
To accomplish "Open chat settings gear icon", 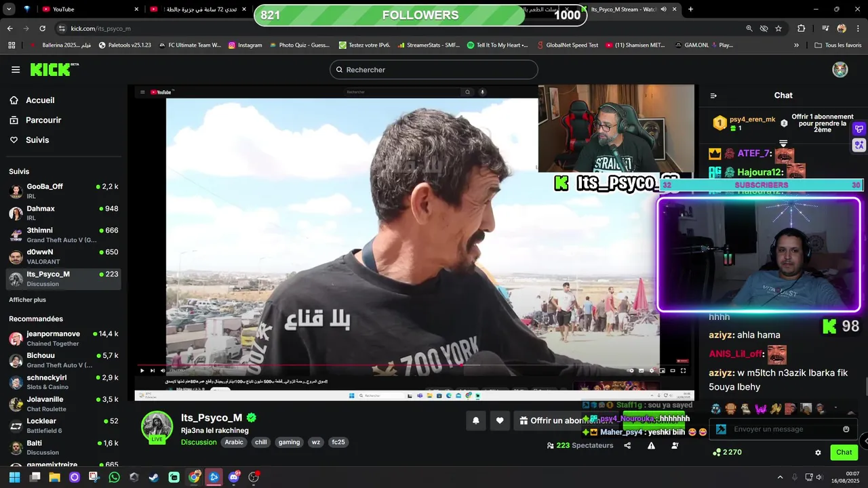I will pyautogui.click(x=818, y=452).
